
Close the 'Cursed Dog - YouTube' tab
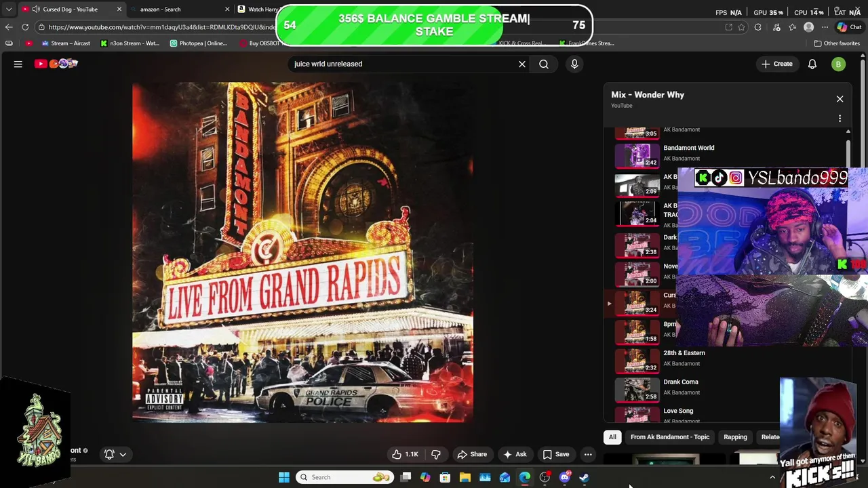click(x=119, y=9)
